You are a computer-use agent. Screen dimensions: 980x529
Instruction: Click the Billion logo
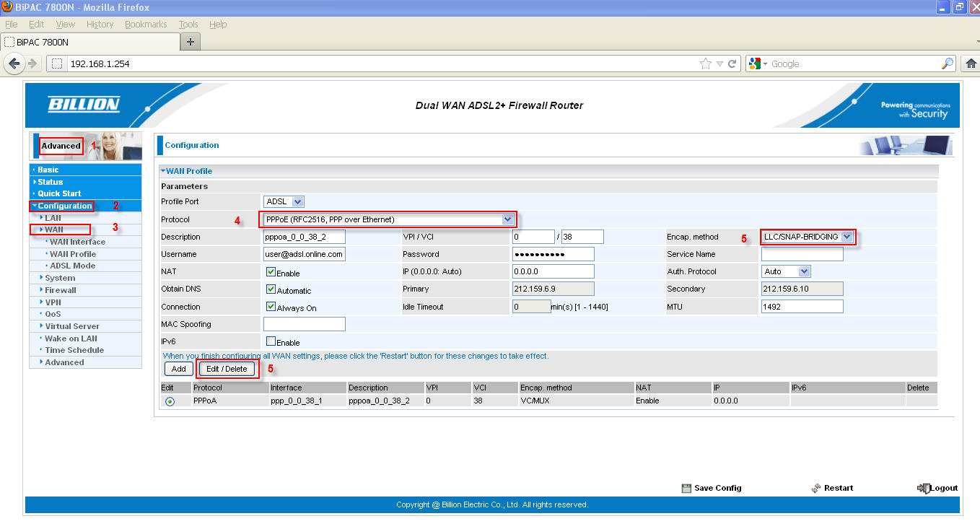coord(84,105)
